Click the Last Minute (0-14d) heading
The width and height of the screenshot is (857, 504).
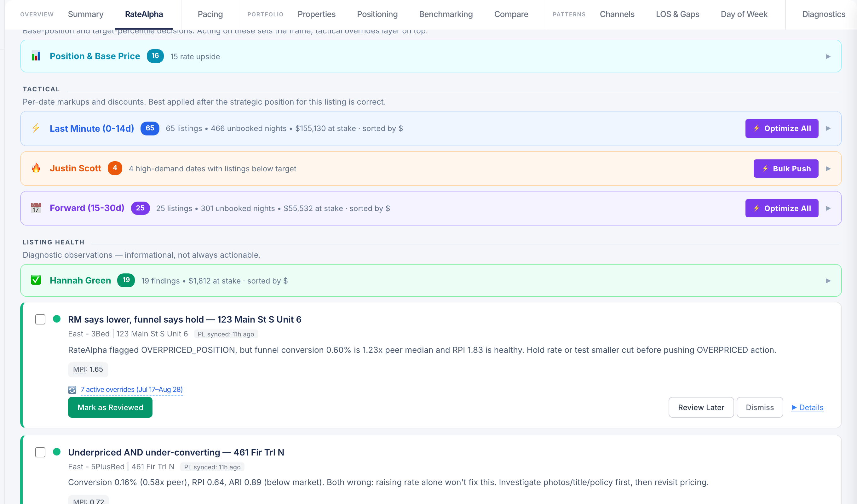click(92, 128)
